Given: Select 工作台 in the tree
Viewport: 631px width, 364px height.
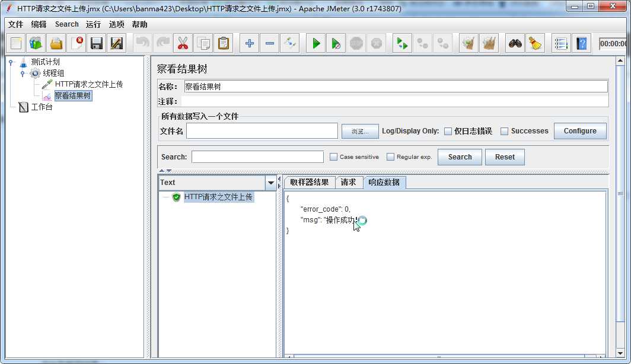Looking at the screenshot, I should 42,107.
